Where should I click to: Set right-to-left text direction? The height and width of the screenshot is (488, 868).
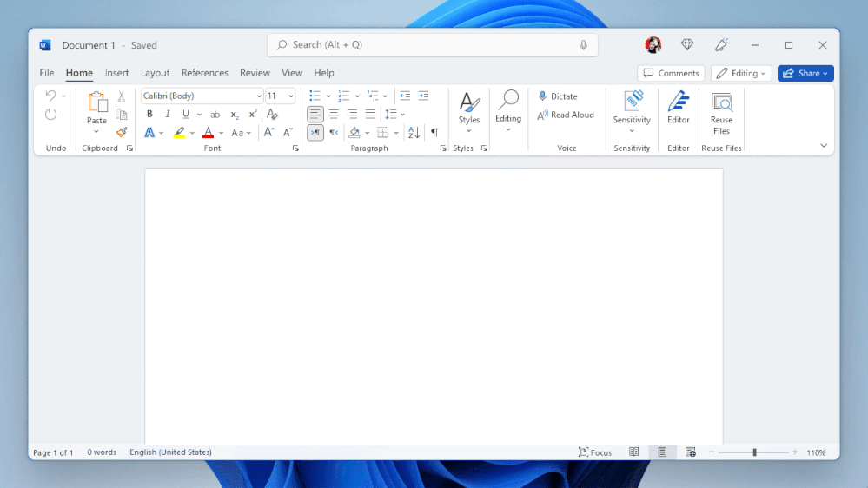pyautogui.click(x=334, y=132)
